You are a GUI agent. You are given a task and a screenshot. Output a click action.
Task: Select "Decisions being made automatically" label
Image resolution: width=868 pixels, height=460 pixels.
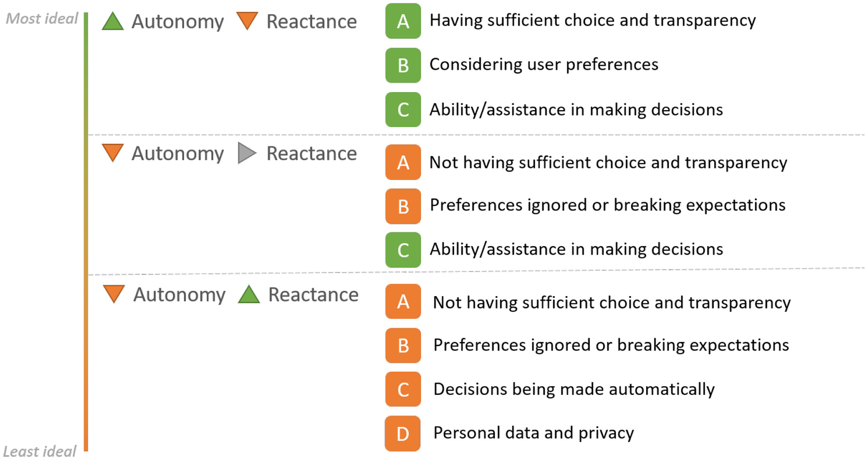click(x=574, y=389)
